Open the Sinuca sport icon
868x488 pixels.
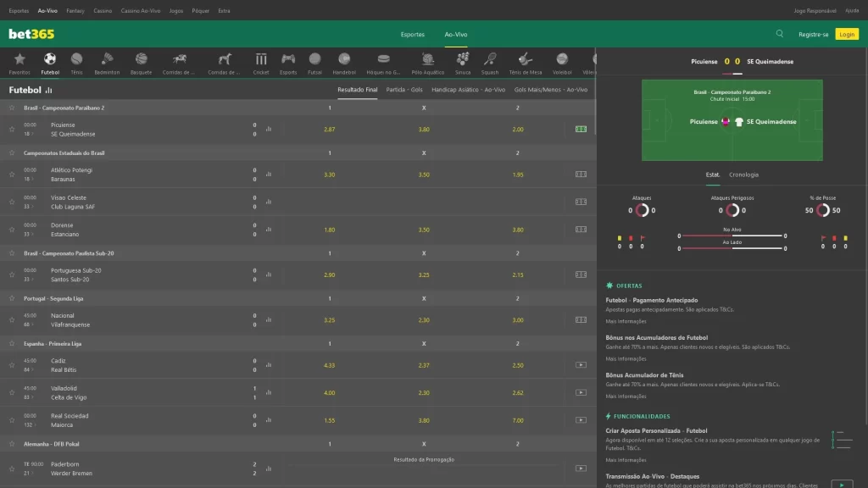[463, 63]
